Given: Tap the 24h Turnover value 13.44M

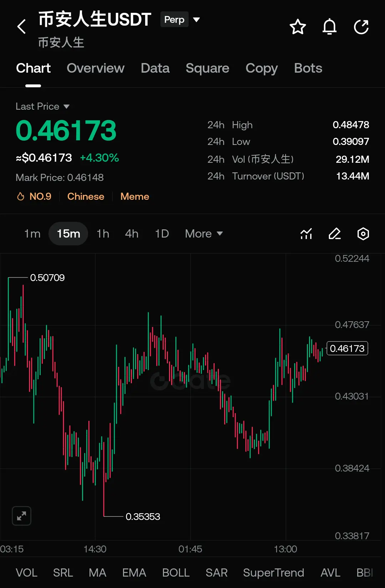Looking at the screenshot, I should point(353,176).
